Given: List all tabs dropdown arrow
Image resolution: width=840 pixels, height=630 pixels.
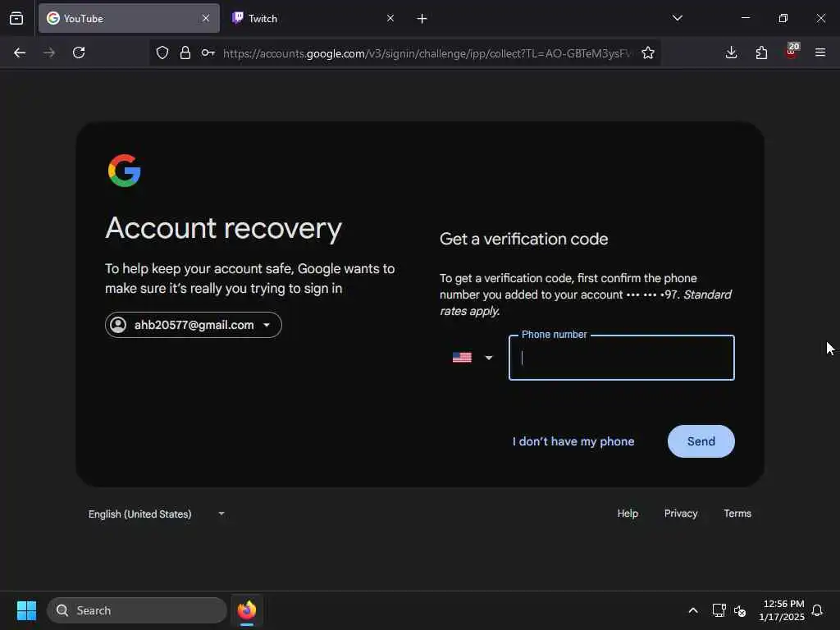Looking at the screenshot, I should tap(678, 18).
